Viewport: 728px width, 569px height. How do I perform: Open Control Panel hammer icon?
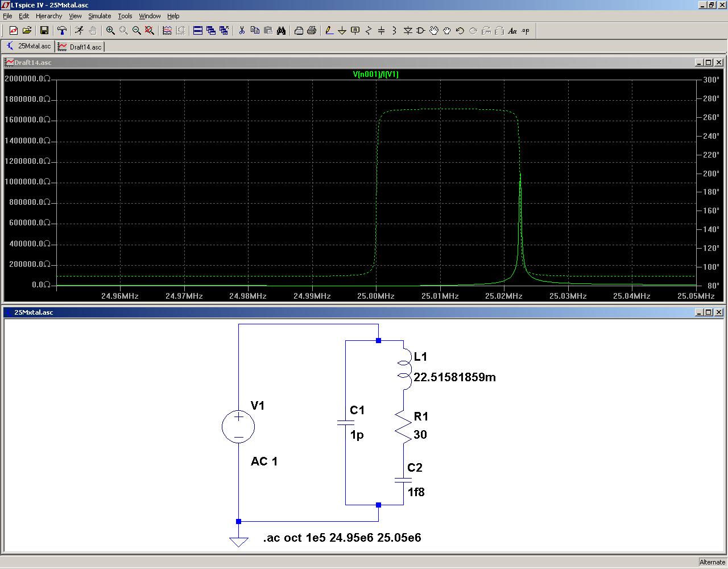point(62,31)
